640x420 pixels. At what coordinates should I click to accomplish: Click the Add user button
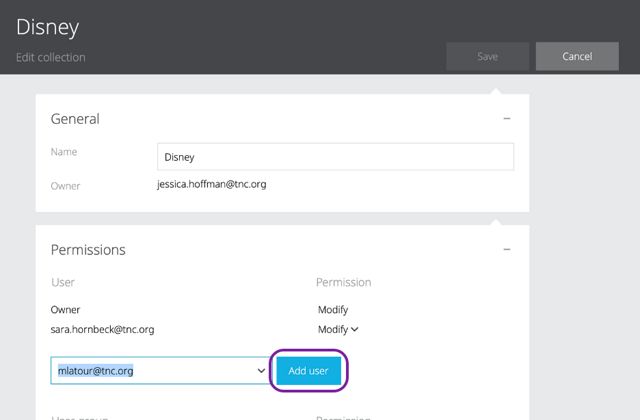coord(308,371)
